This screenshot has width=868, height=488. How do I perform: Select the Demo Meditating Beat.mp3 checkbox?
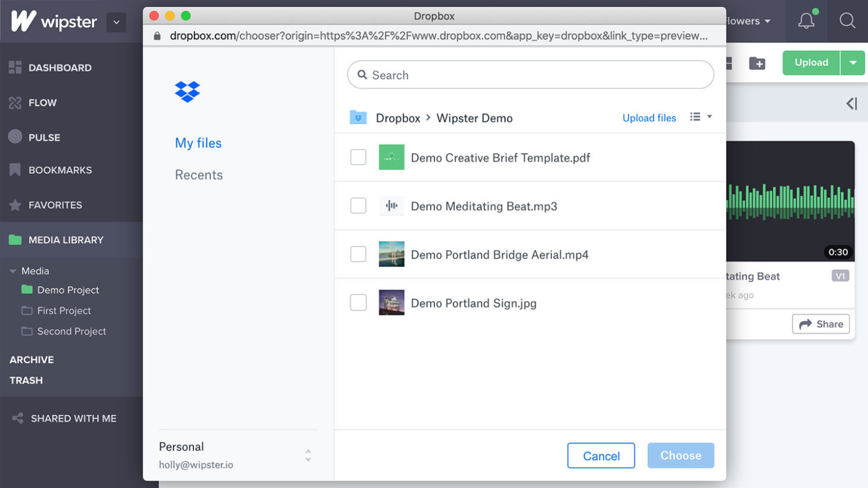coord(358,206)
